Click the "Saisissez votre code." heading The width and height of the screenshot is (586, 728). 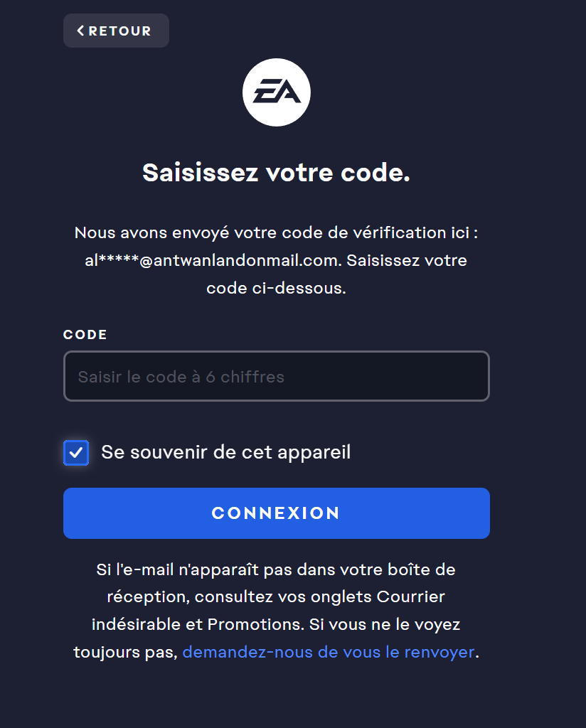(x=276, y=173)
